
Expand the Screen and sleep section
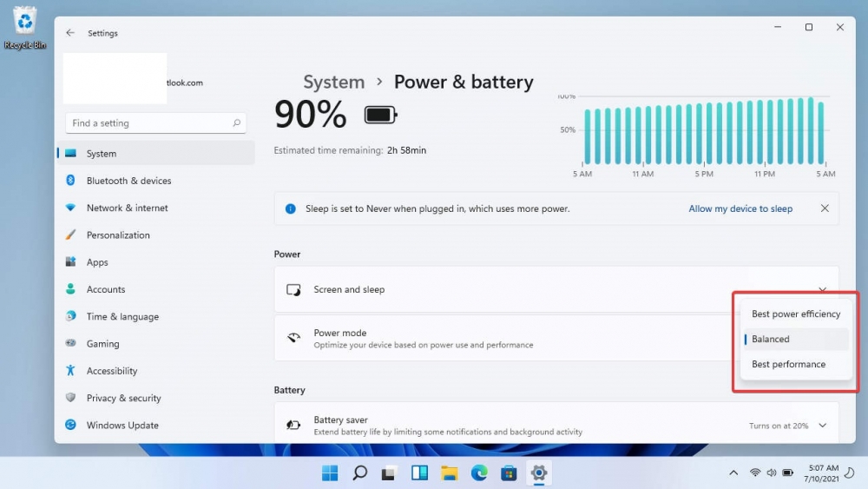(x=823, y=289)
